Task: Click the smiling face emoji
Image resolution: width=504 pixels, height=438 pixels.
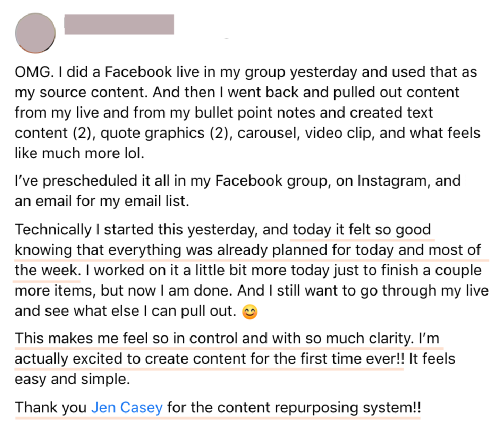Action: pyautogui.click(x=250, y=312)
